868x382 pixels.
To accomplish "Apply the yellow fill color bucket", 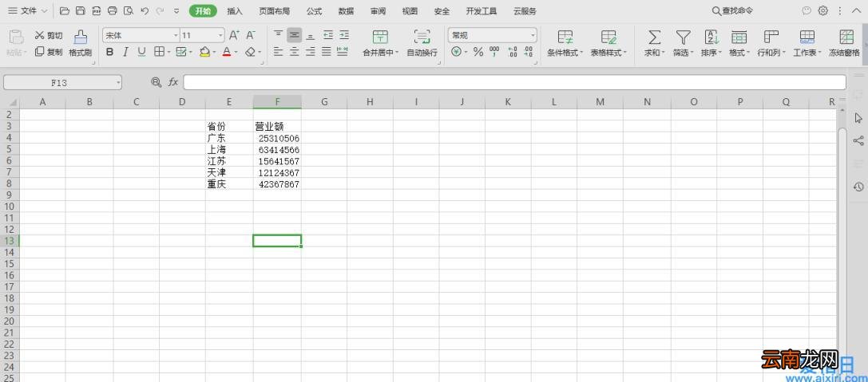I will point(204,52).
